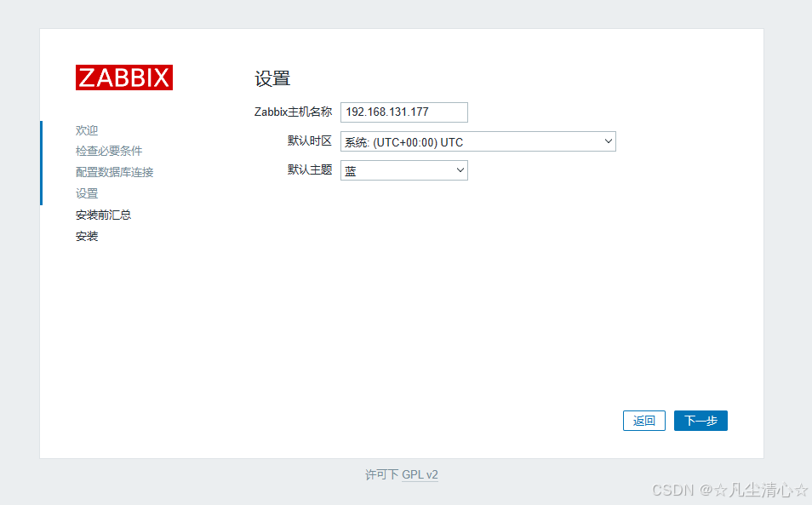Click the 返回 back button
Screen dimensions: 812x505
(643, 420)
